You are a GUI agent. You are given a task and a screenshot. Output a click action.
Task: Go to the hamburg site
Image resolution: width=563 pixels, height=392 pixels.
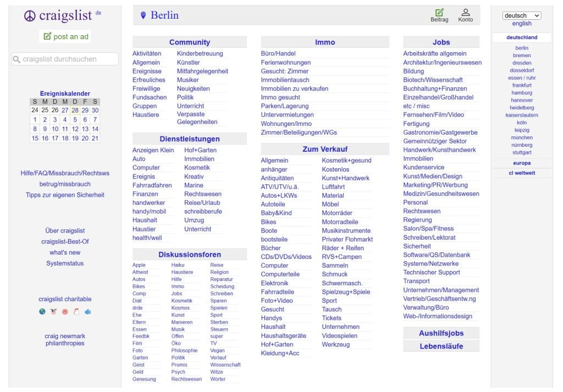(x=522, y=92)
